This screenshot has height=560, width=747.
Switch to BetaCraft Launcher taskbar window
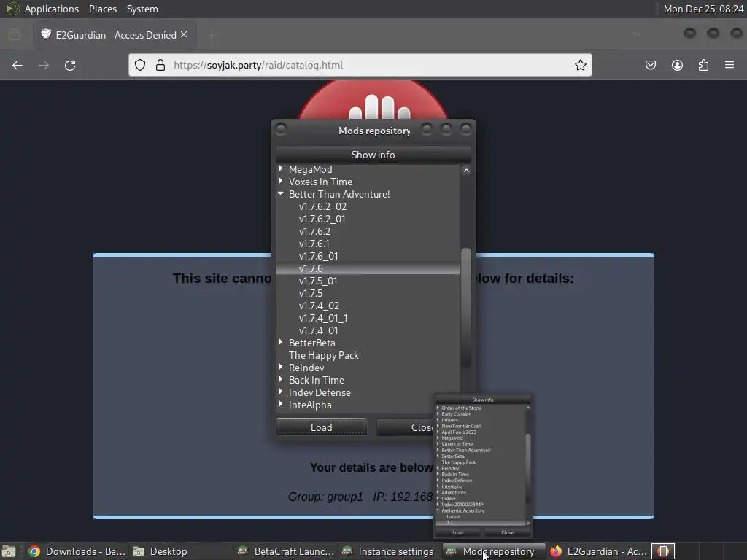coord(286,551)
